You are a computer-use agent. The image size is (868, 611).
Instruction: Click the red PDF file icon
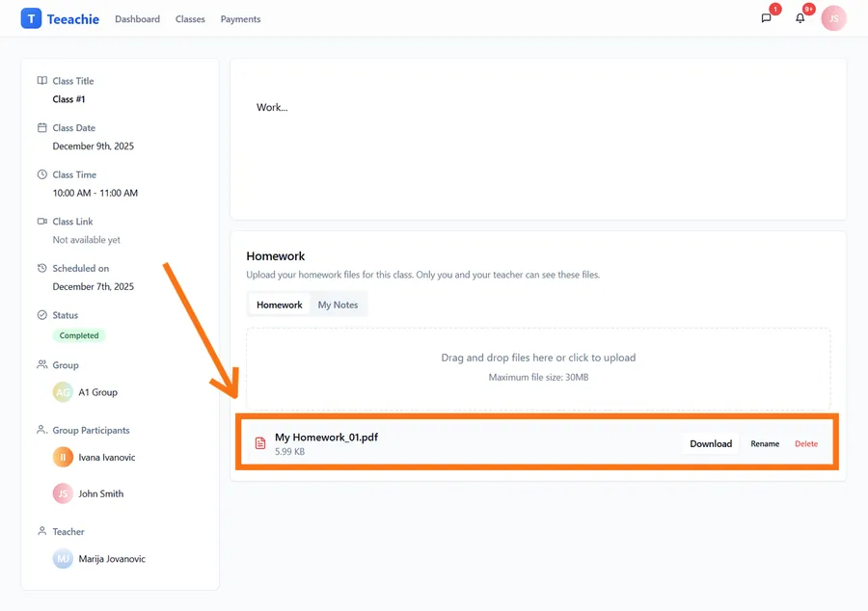[260, 443]
